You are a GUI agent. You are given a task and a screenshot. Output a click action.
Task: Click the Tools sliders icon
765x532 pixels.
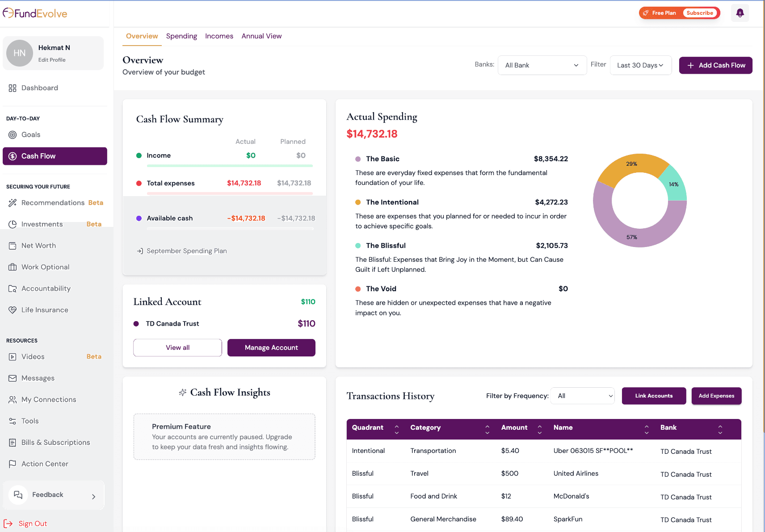(13, 421)
